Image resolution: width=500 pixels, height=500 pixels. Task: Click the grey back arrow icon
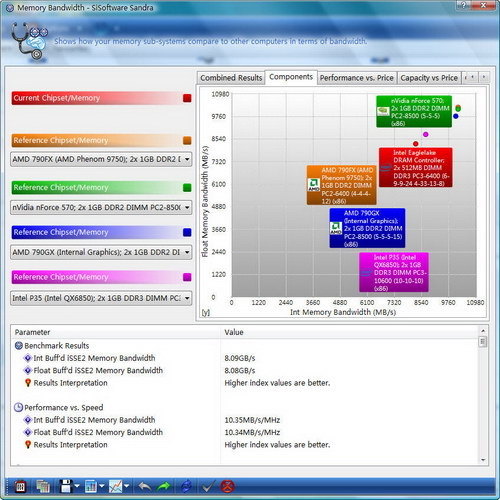coord(144,487)
